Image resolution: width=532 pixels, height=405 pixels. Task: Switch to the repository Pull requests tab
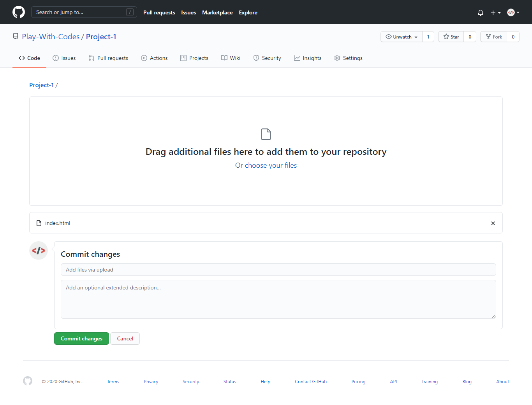[x=108, y=58]
